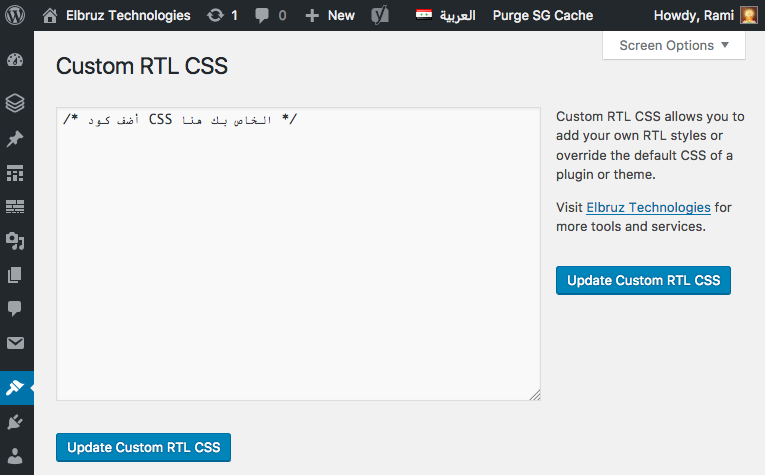This screenshot has width=765, height=475.
Task: Follow the Elbruz Technologies link in the description
Action: coord(648,207)
